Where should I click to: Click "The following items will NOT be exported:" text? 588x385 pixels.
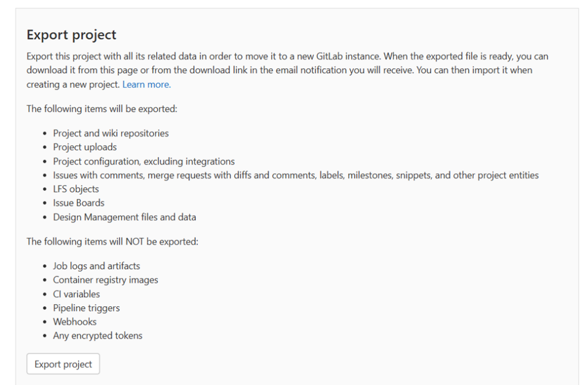pos(112,242)
